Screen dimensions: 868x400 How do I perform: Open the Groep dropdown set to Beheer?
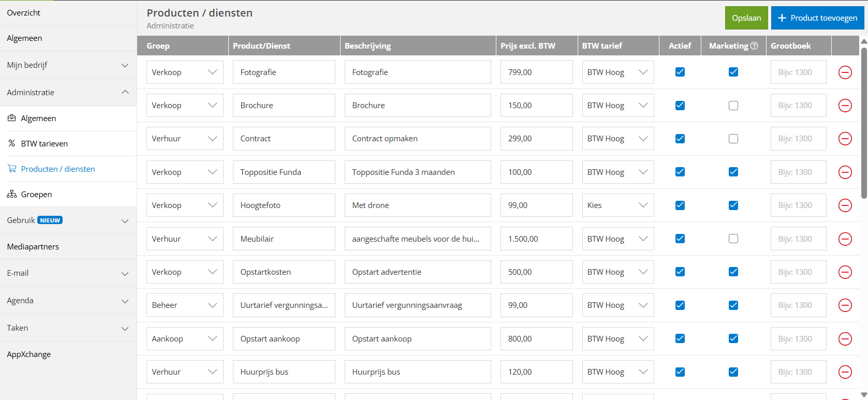click(x=184, y=305)
